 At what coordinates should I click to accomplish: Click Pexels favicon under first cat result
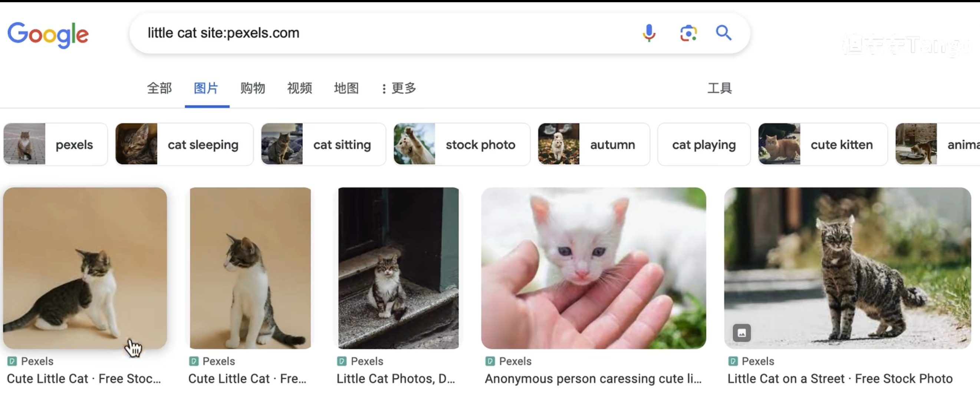click(12, 361)
